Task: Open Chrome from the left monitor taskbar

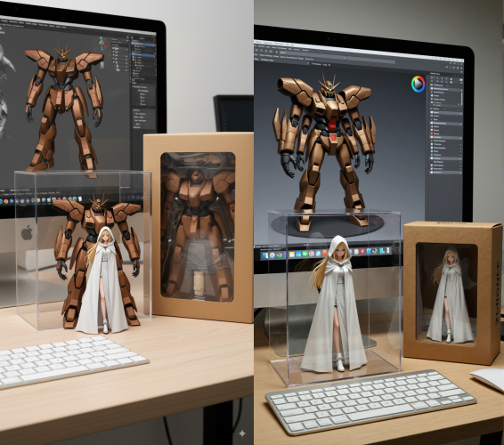Action: (6, 201)
